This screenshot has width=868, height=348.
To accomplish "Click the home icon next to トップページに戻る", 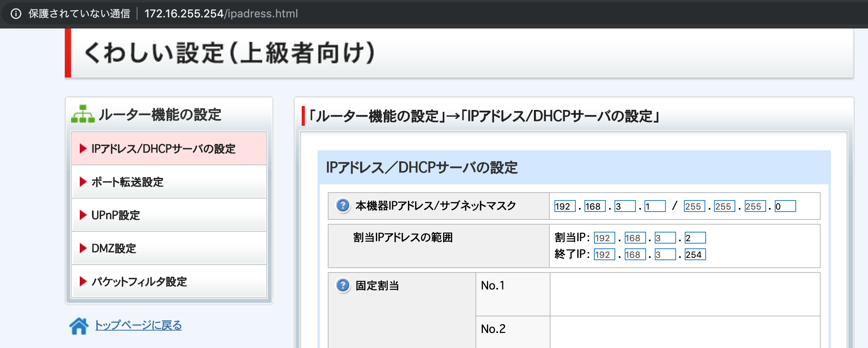I will pos(79,325).
